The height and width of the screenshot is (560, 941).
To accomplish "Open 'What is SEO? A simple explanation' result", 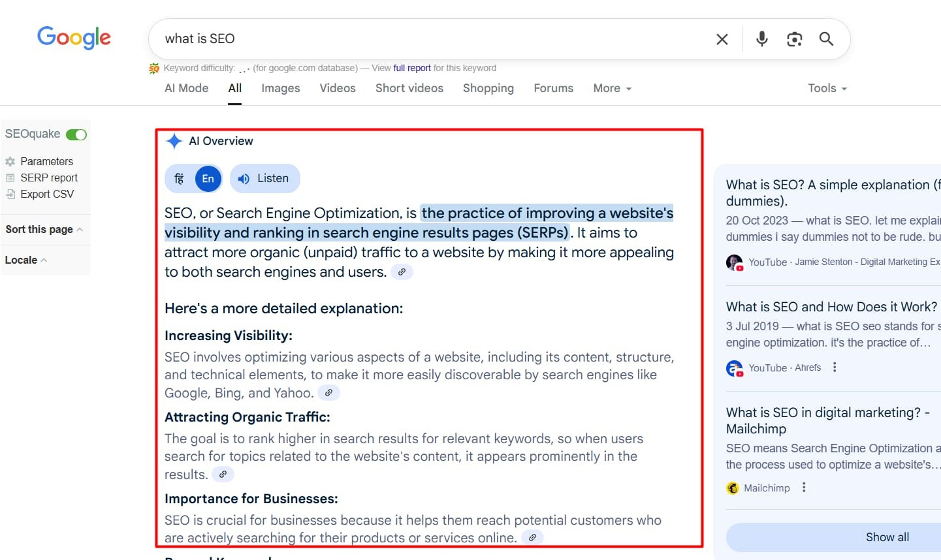I will (833, 193).
